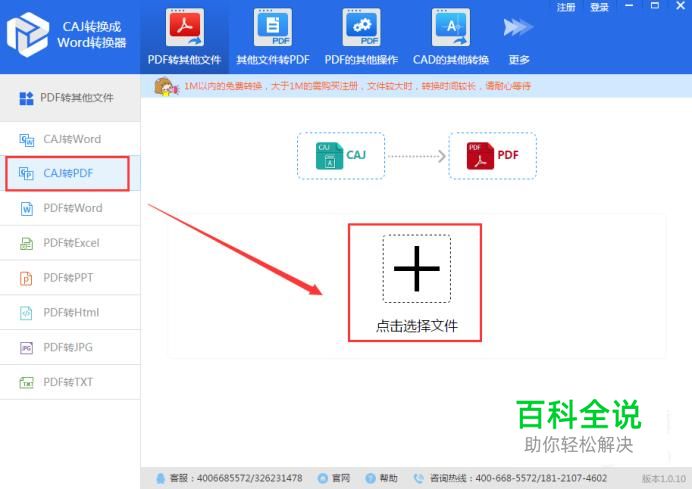
Task: Click the CAJ转PDF sidebar icon
Action: 26,173
